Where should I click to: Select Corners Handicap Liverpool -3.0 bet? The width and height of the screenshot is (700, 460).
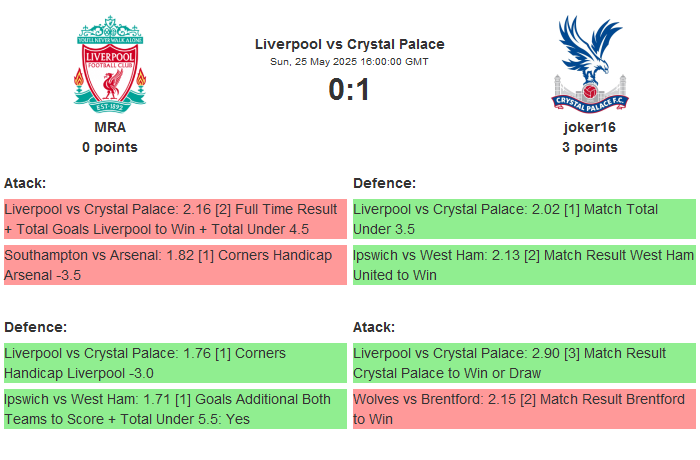pos(175,363)
